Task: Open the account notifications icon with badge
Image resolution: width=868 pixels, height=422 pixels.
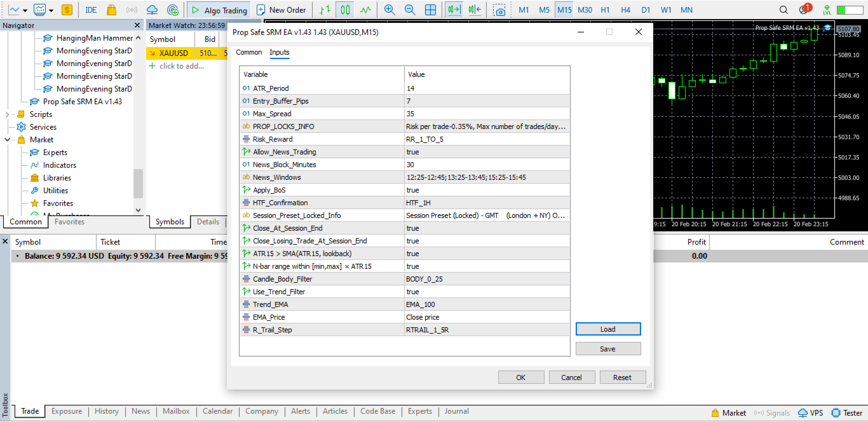Action: pyautogui.click(x=804, y=10)
